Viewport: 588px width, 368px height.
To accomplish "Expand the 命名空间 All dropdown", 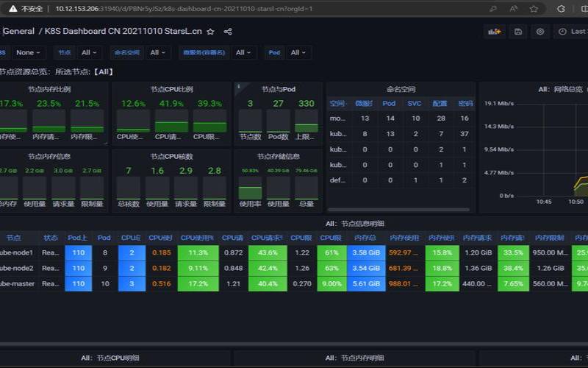I will tap(158, 52).
